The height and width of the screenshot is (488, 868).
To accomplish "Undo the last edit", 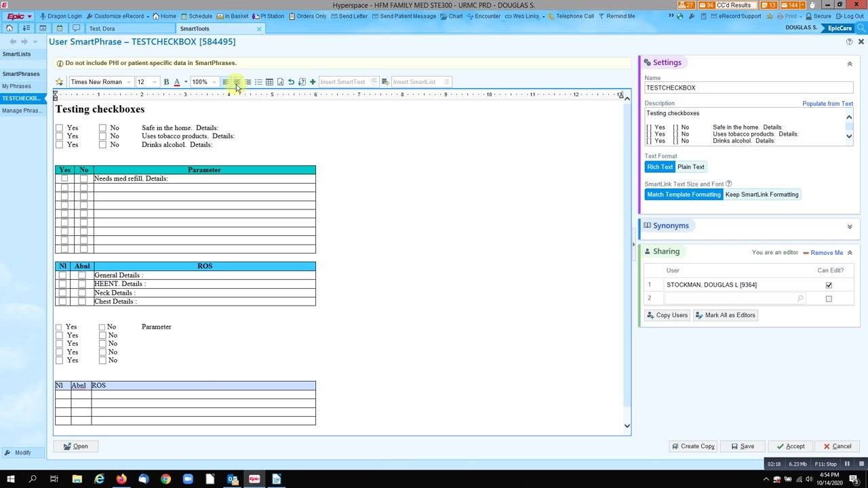I will 291,82.
